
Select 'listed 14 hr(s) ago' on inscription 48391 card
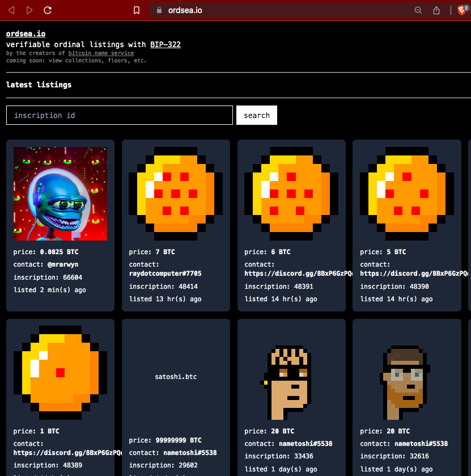pos(281,299)
